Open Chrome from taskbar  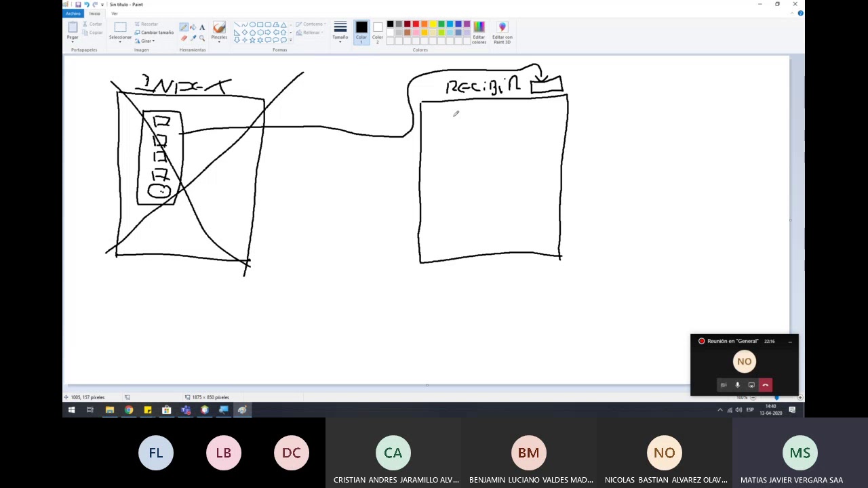click(128, 409)
